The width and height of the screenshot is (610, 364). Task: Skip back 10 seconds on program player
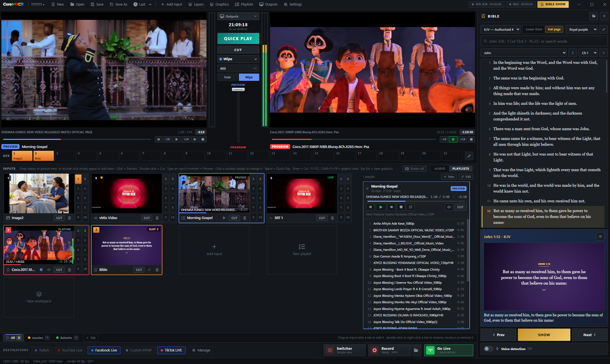coord(444,139)
